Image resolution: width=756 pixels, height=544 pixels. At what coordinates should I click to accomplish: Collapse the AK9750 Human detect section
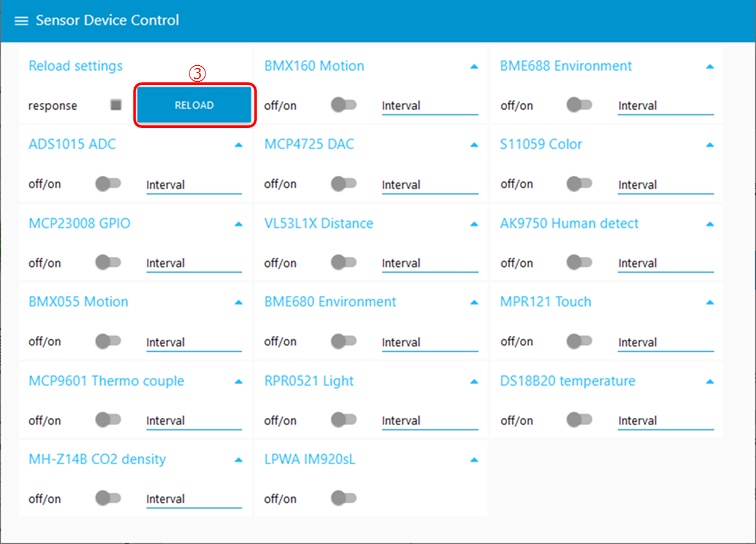pyautogui.click(x=710, y=224)
